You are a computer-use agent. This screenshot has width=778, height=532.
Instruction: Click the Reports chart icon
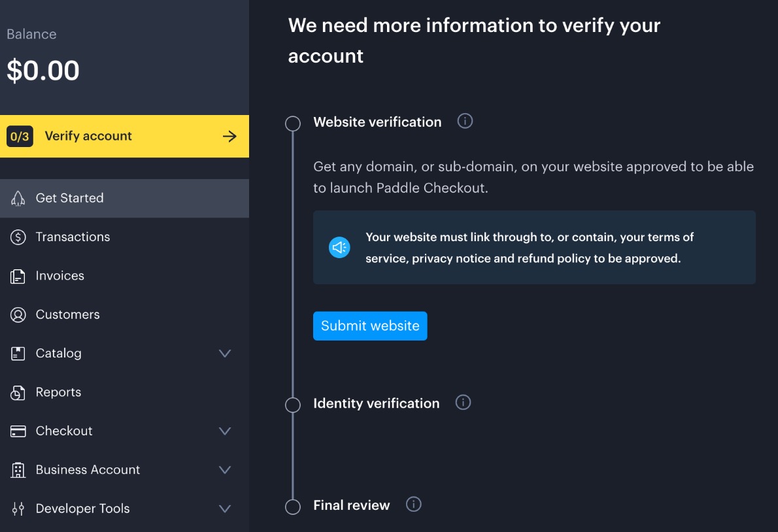coord(18,393)
